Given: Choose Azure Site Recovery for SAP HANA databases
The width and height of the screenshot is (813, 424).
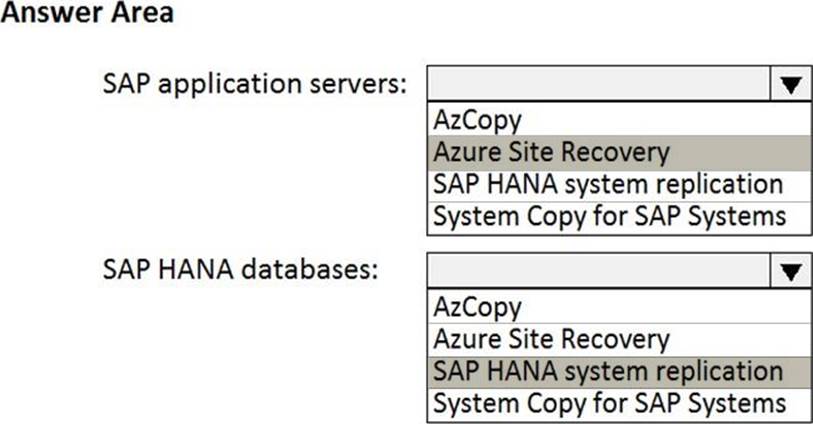Looking at the screenshot, I should coord(549,338).
